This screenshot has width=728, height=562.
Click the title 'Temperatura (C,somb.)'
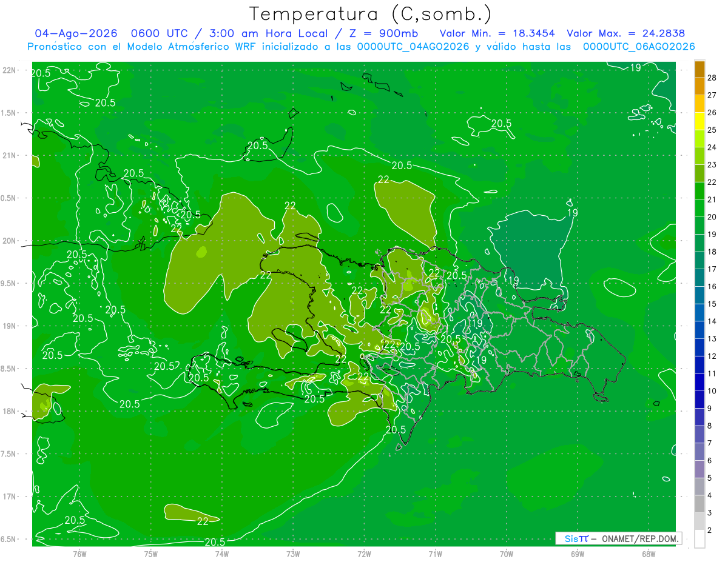tap(370, 14)
